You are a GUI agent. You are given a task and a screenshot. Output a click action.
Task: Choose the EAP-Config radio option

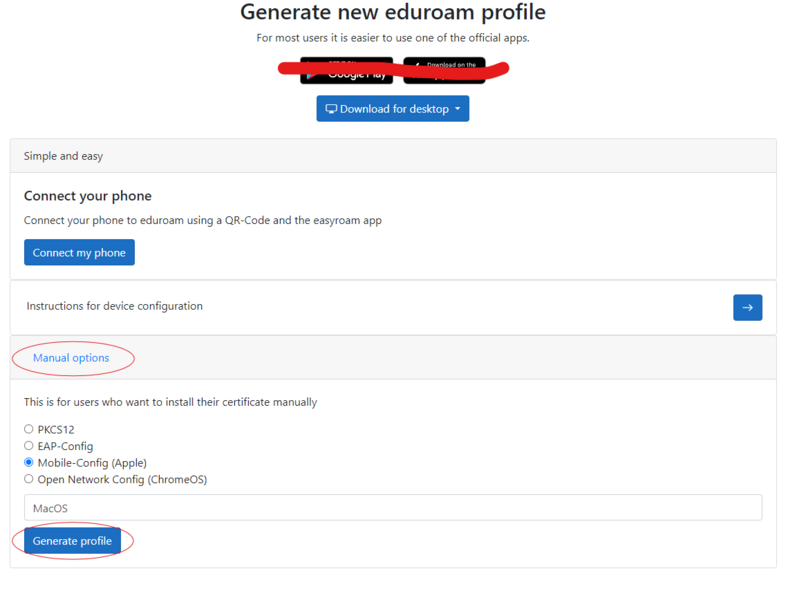tap(29, 446)
